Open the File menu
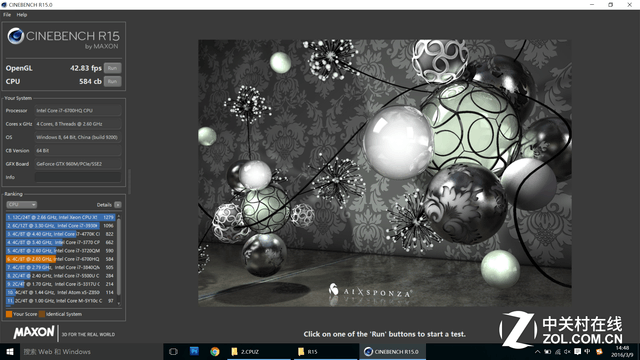Image resolution: width=640 pixels, height=360 pixels. point(7,15)
